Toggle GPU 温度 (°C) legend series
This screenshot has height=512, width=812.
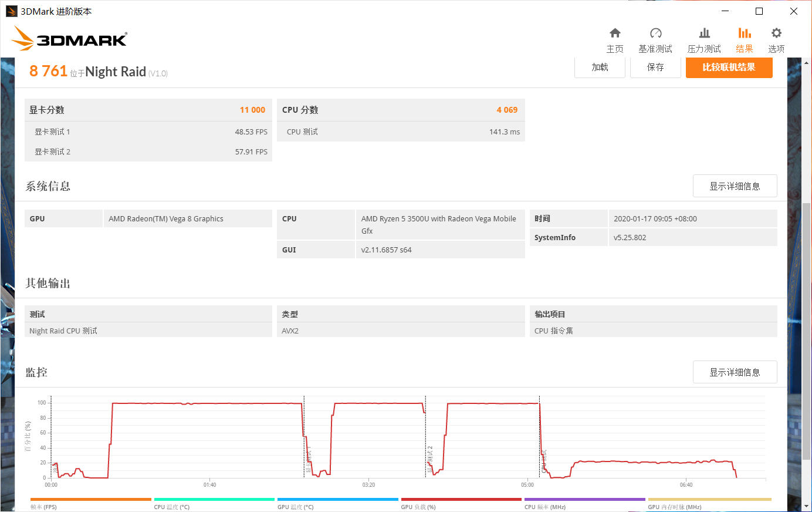[295, 507]
